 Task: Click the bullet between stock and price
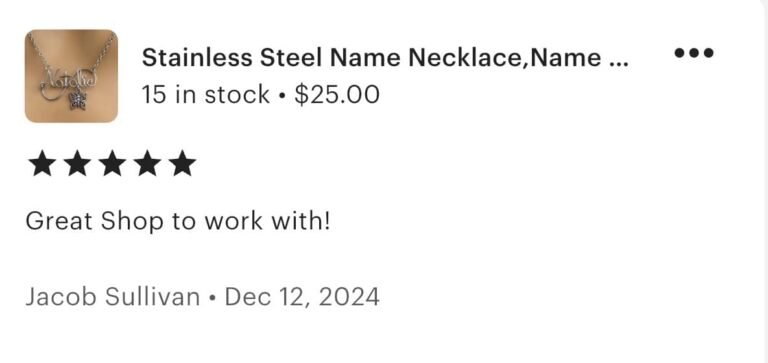(282, 95)
